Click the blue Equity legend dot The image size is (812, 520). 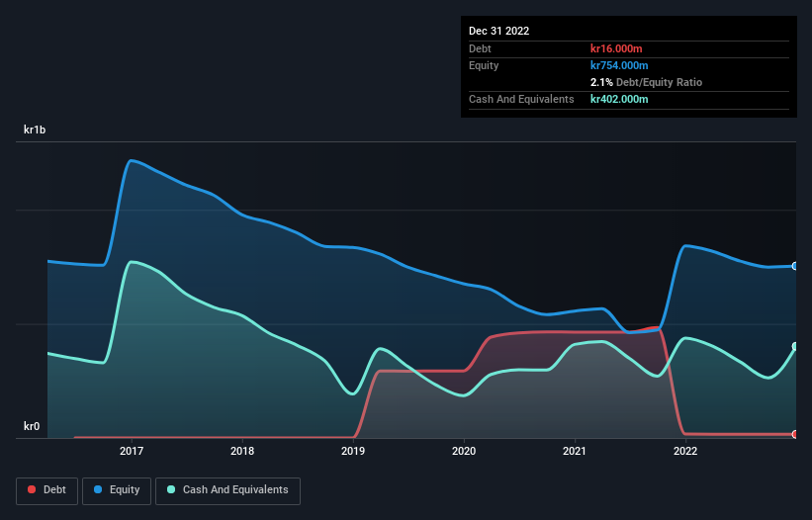(x=98, y=489)
